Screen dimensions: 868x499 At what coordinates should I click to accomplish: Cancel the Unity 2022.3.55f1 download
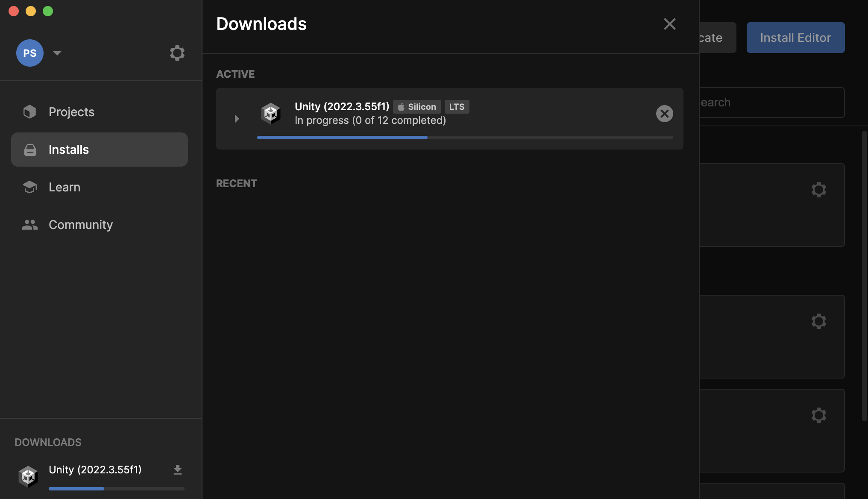coord(664,114)
